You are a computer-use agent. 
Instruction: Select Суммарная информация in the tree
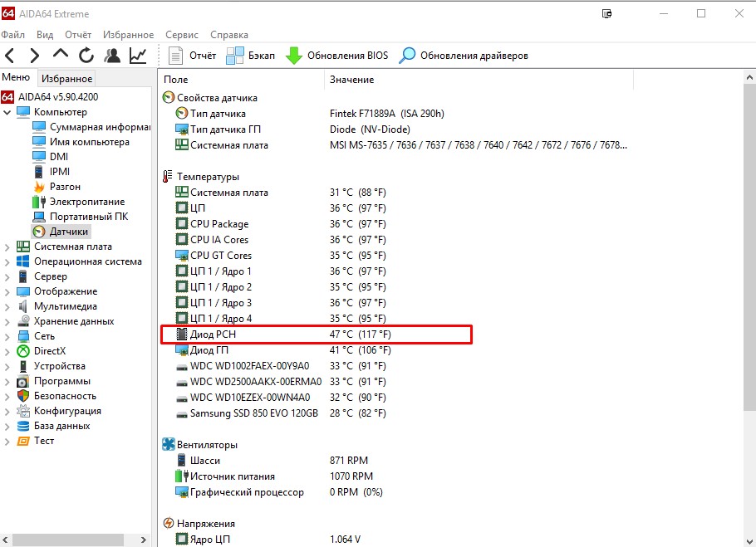(91, 127)
